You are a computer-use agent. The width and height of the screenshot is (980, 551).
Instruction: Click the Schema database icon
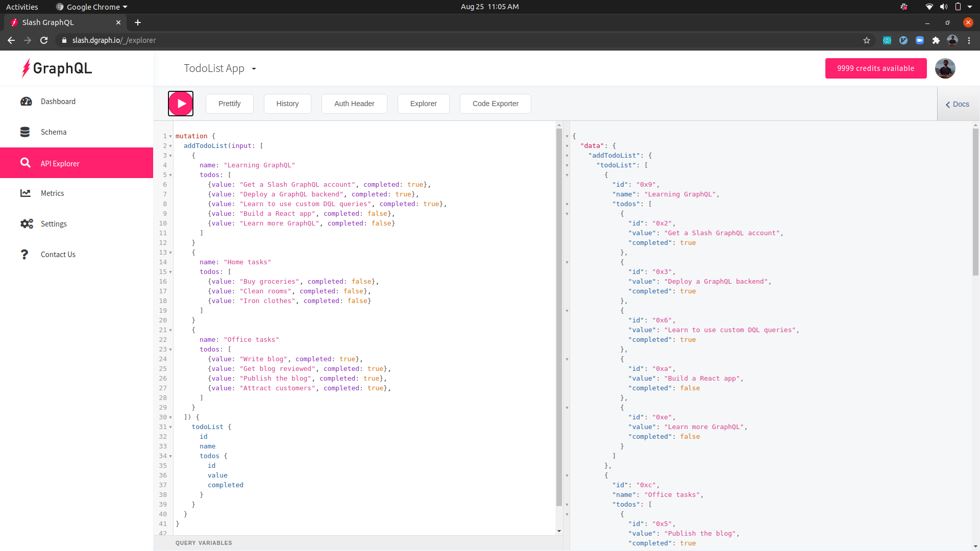(x=25, y=132)
